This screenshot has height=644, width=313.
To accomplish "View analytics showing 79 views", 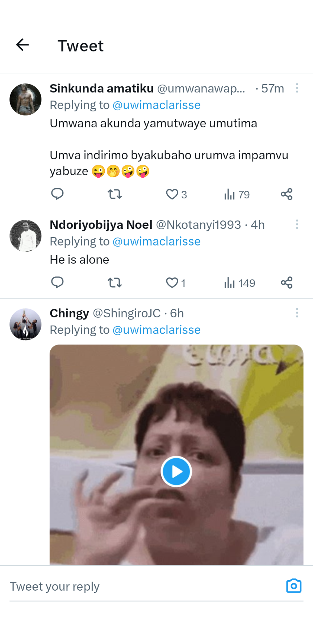I will (237, 195).
